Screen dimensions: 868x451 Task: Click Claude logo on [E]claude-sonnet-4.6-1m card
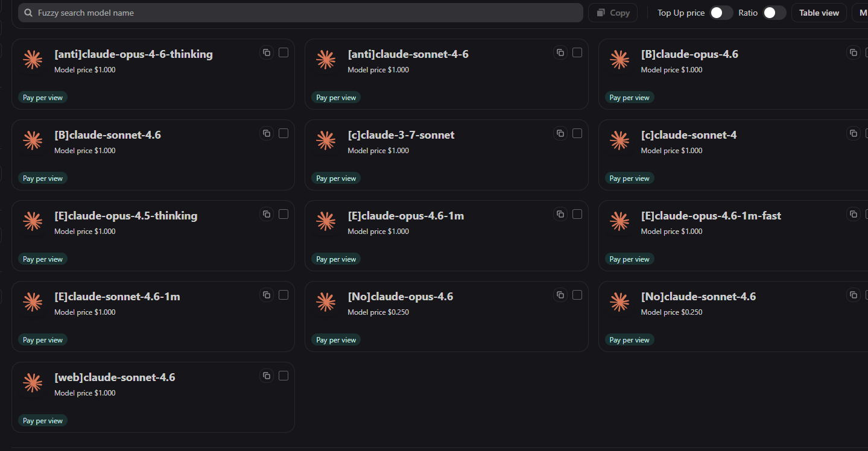pos(33,302)
